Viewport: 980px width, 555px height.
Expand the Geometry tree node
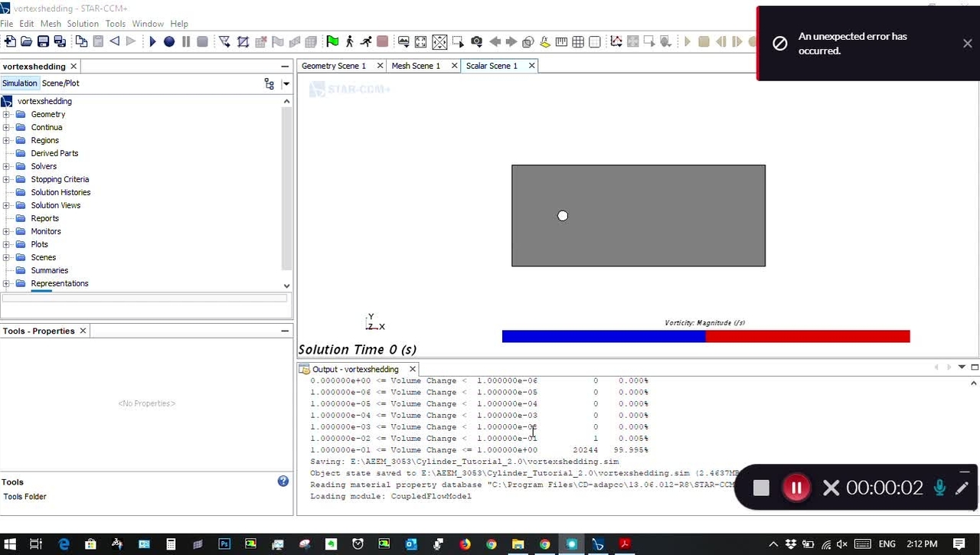(x=6, y=114)
